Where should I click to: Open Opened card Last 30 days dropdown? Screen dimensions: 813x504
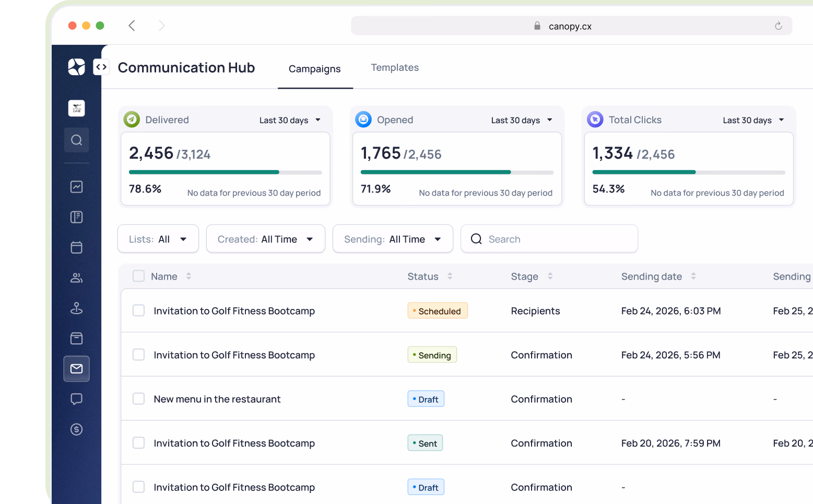click(x=522, y=120)
